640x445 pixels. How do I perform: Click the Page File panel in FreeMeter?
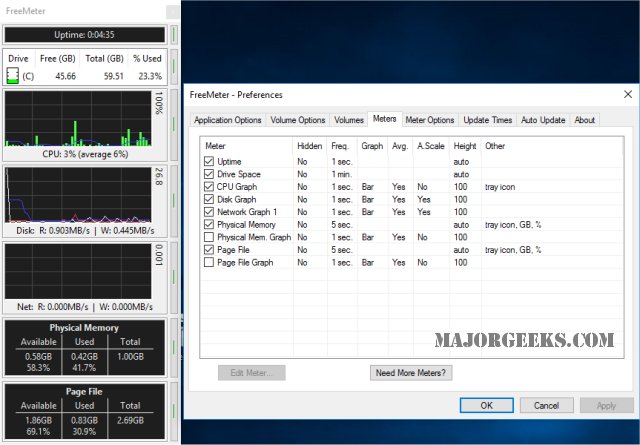tap(84, 411)
